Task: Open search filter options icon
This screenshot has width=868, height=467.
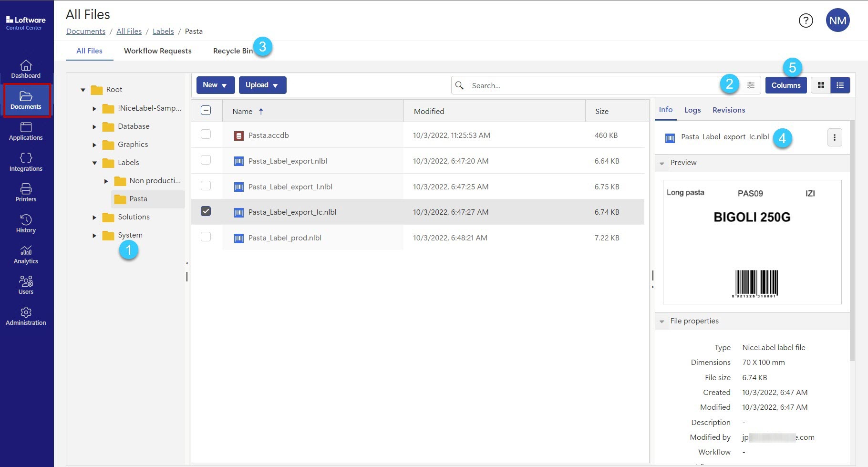Action: click(751, 85)
